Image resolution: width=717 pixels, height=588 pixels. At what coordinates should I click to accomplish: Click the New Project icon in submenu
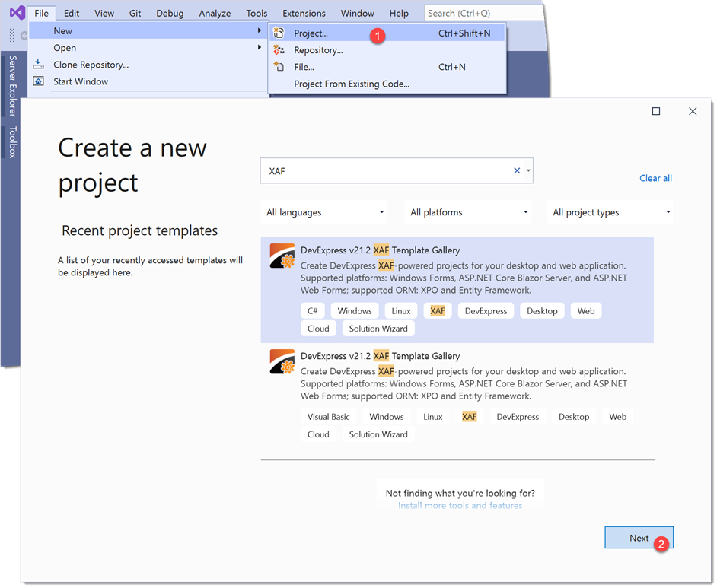coord(279,33)
